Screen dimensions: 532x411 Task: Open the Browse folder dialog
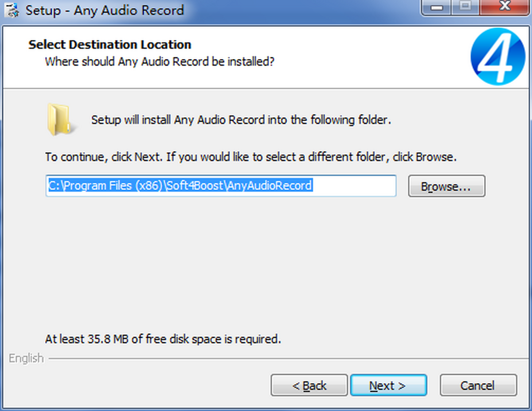(x=446, y=186)
